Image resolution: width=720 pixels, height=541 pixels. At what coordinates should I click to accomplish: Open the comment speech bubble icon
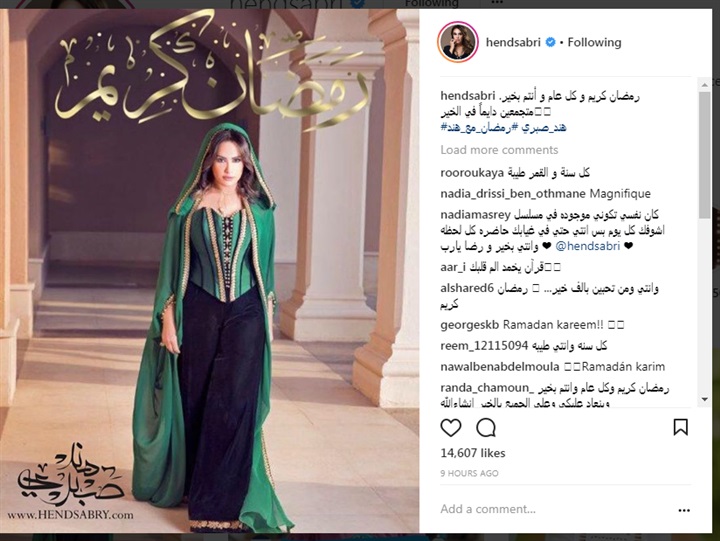pos(486,428)
